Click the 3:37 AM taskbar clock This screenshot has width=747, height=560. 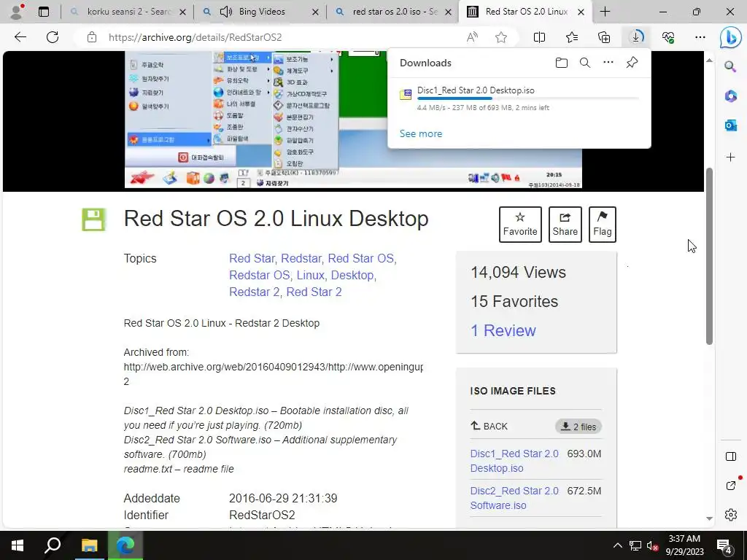(x=684, y=545)
